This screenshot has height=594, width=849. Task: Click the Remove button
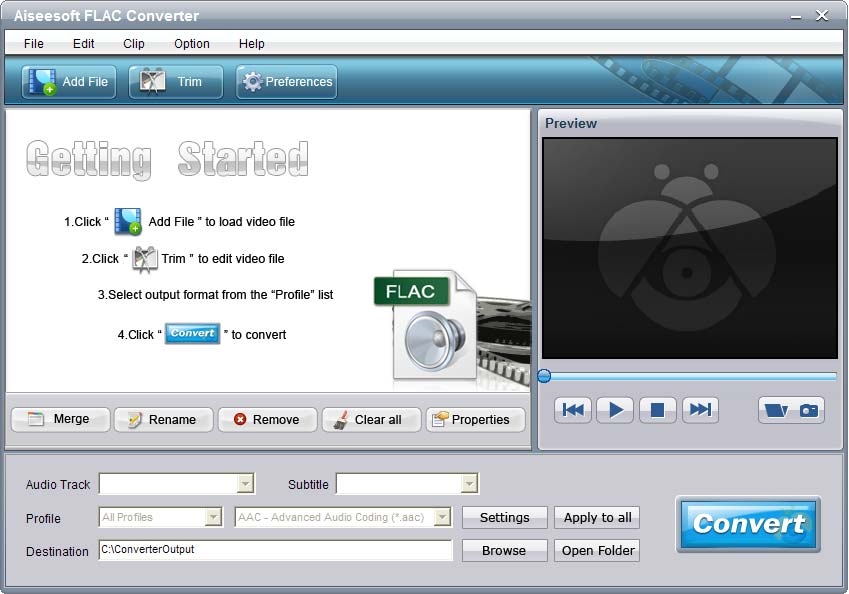(267, 420)
